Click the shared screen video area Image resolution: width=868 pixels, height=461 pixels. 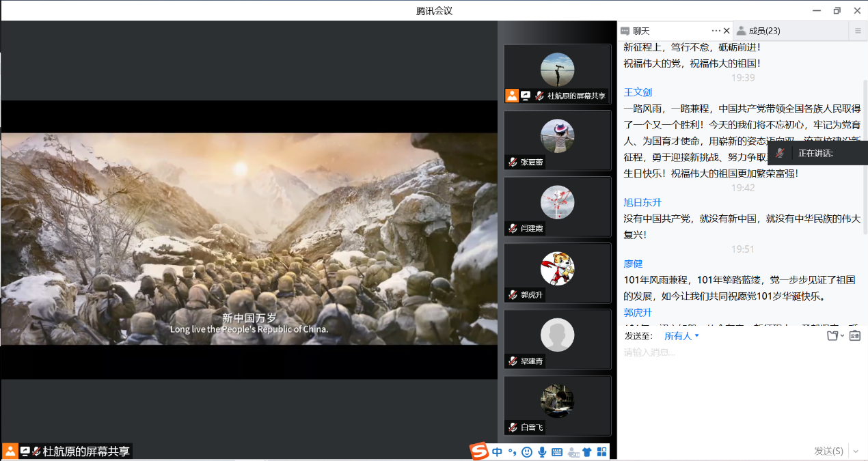[249, 239]
